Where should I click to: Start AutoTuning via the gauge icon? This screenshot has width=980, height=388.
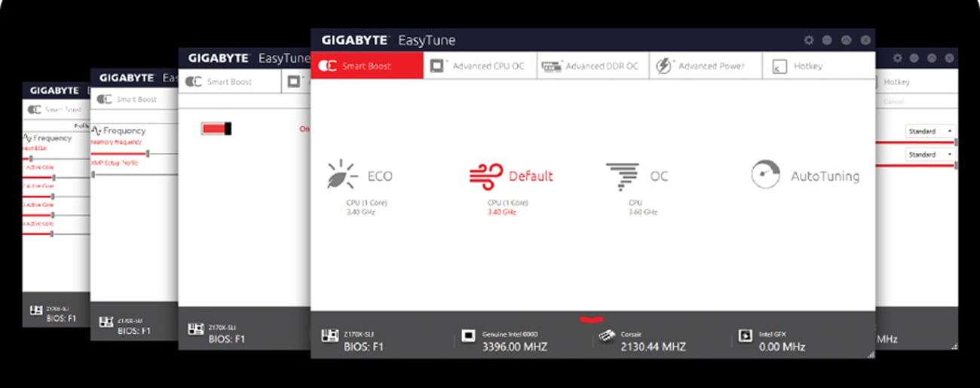(x=765, y=175)
